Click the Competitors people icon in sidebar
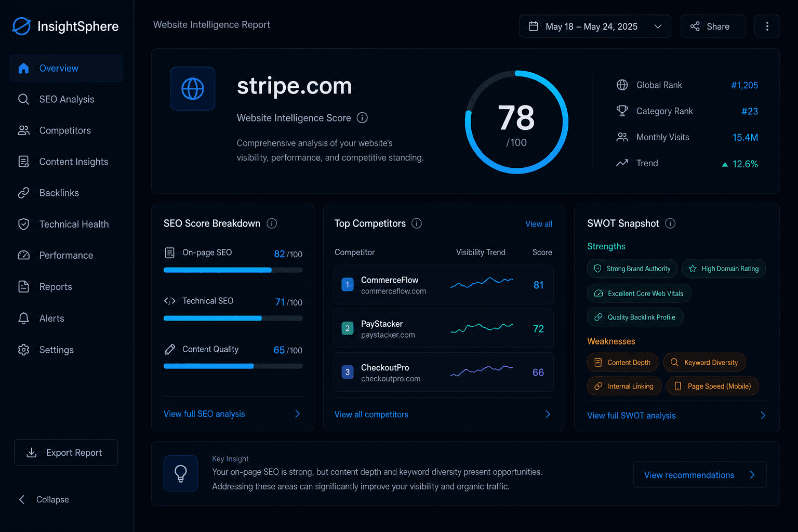The width and height of the screenshot is (798, 532). 23,130
